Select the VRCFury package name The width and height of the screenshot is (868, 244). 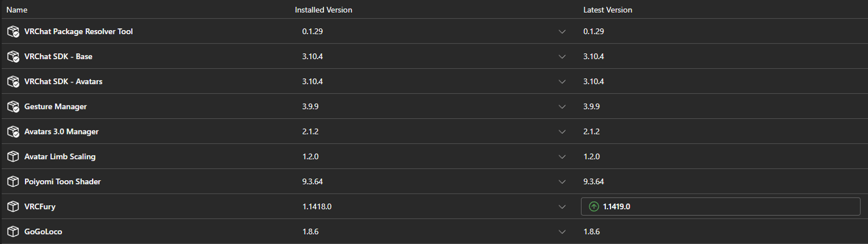[40, 206]
